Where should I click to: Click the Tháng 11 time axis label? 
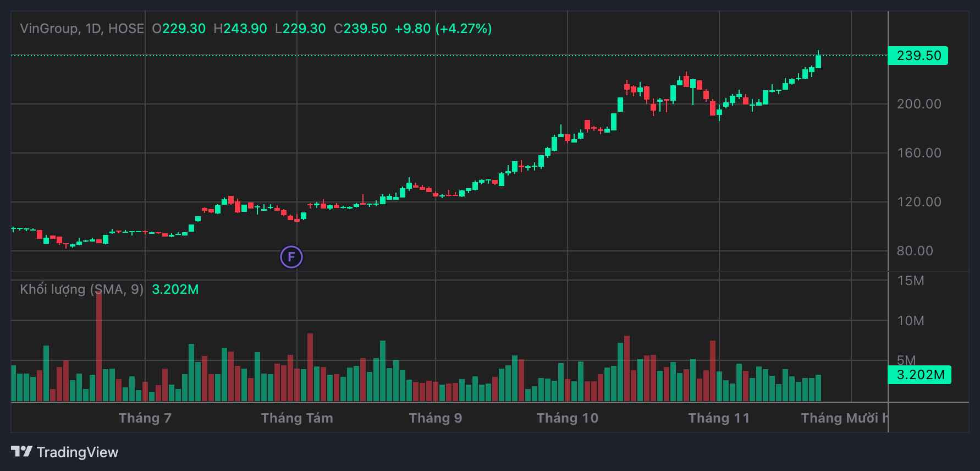pos(719,418)
